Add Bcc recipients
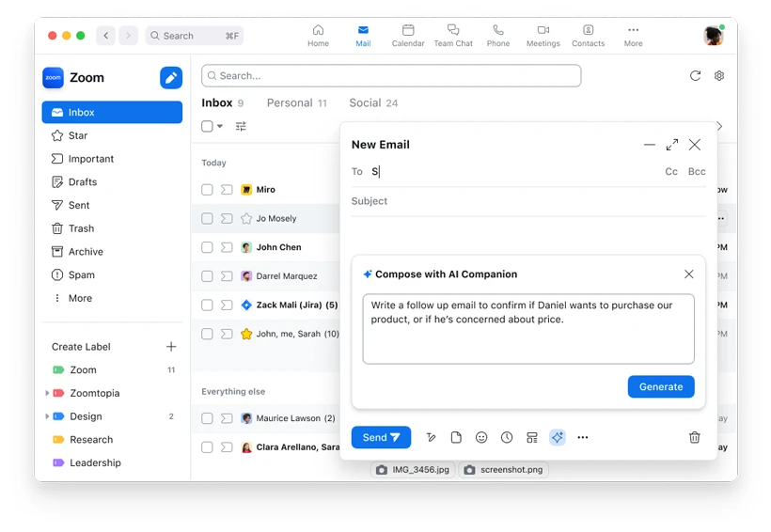The height and width of the screenshot is (532, 771). pos(697,171)
